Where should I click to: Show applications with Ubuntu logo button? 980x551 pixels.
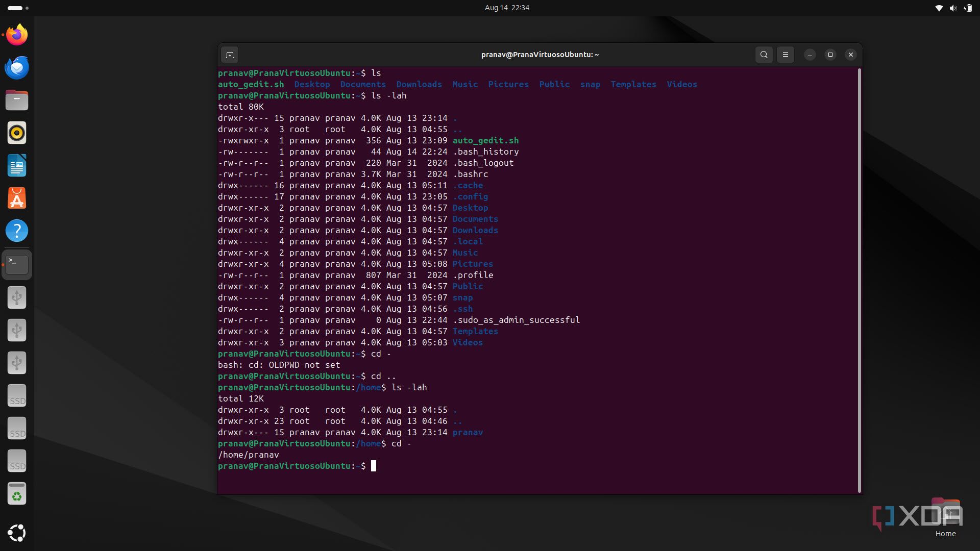click(x=17, y=533)
